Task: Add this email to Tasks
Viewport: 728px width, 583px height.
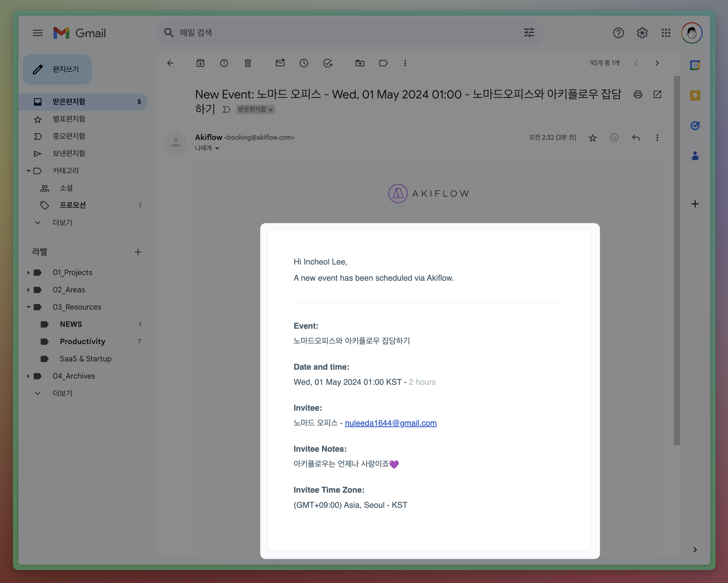Action: [x=328, y=63]
